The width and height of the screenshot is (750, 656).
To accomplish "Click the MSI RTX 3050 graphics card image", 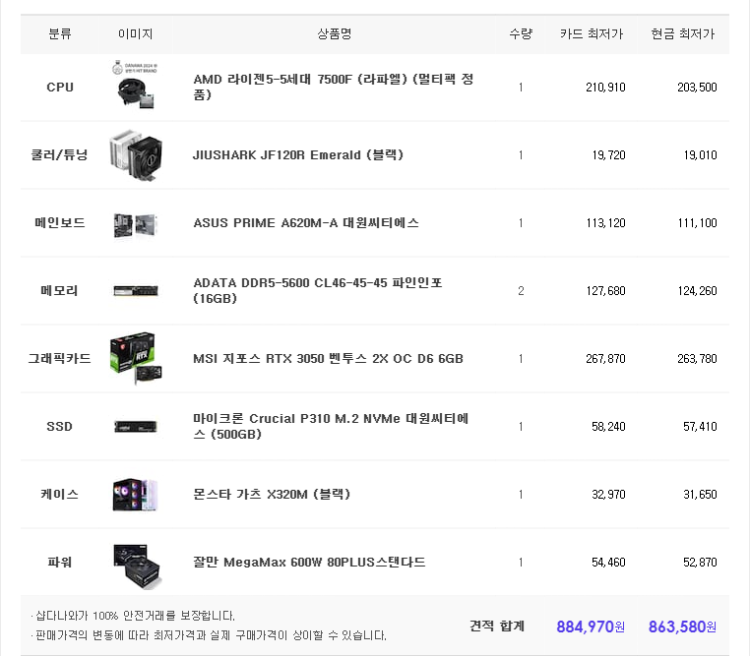I will 135,358.
